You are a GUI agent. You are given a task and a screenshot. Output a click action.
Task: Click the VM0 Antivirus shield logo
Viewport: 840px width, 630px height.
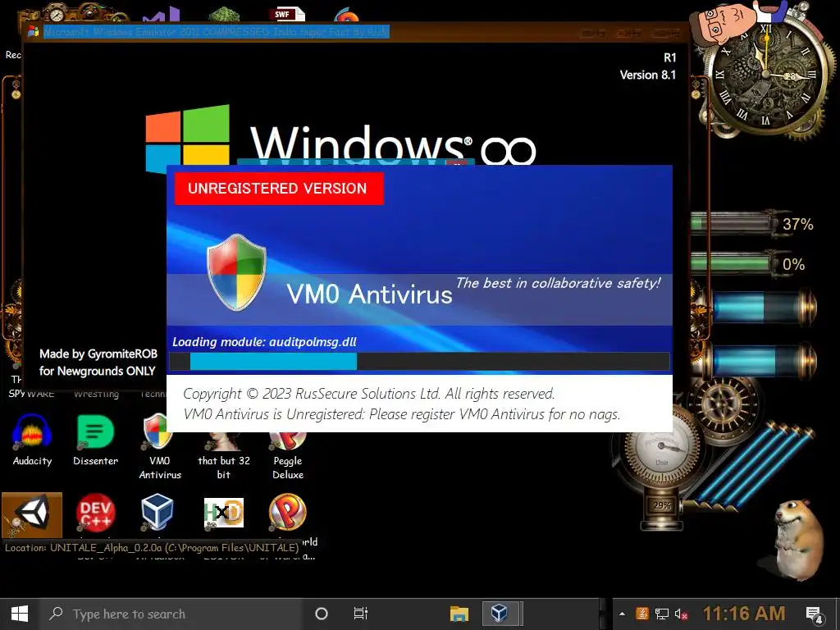tap(236, 272)
